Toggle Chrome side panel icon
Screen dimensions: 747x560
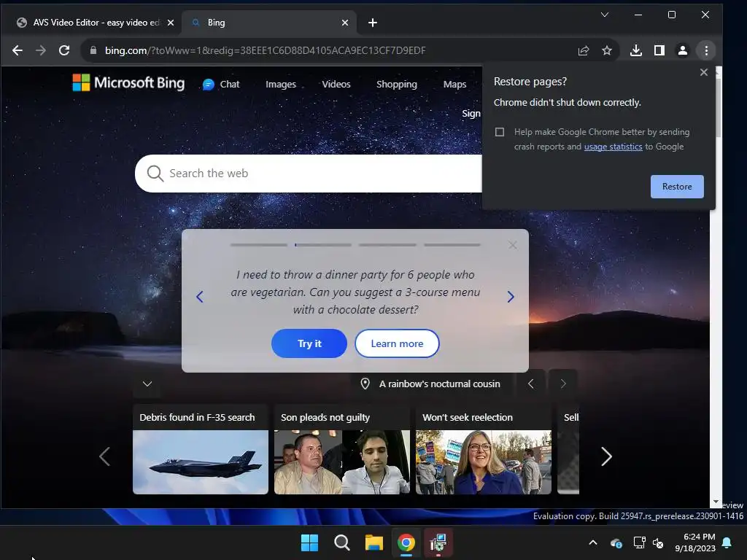coord(659,50)
